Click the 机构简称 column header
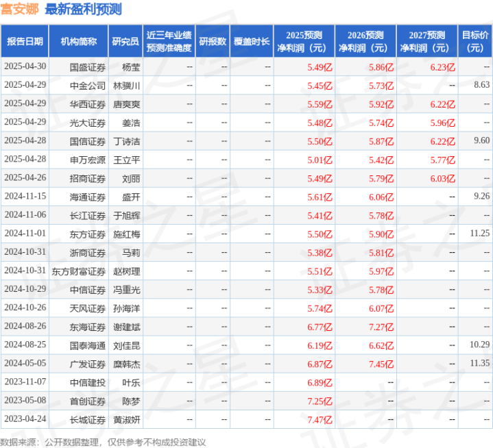The image size is (493, 448). click(79, 41)
